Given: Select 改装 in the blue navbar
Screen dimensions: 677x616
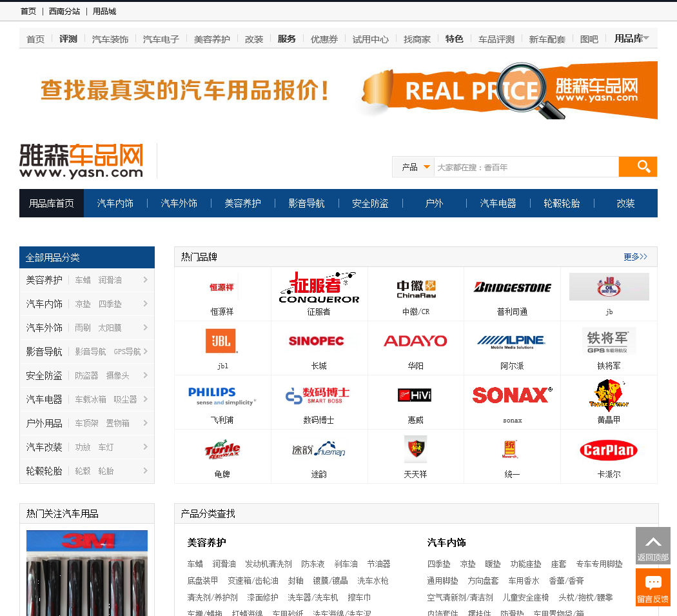Looking at the screenshot, I should (x=625, y=203).
